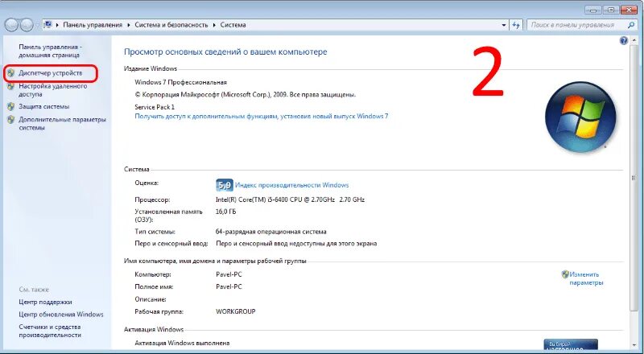644x354 pixels.
Task: Open Настройка удаленного доступа
Action: (x=53, y=90)
